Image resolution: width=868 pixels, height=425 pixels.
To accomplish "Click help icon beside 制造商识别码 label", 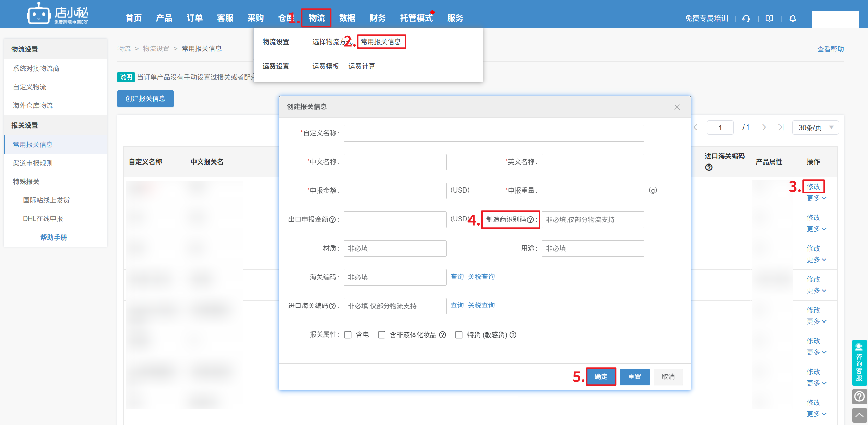I will coord(530,220).
